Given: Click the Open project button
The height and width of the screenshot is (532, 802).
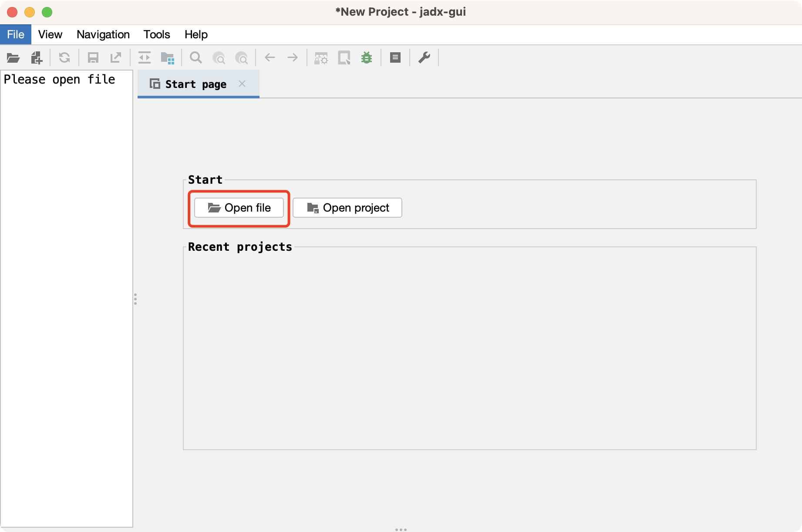Looking at the screenshot, I should pyautogui.click(x=347, y=208).
